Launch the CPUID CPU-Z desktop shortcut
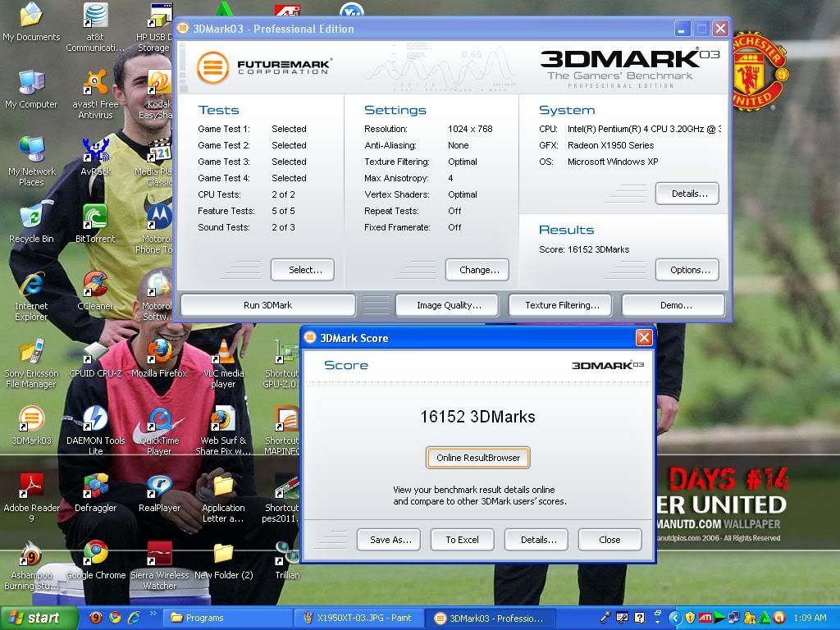 coord(95,359)
